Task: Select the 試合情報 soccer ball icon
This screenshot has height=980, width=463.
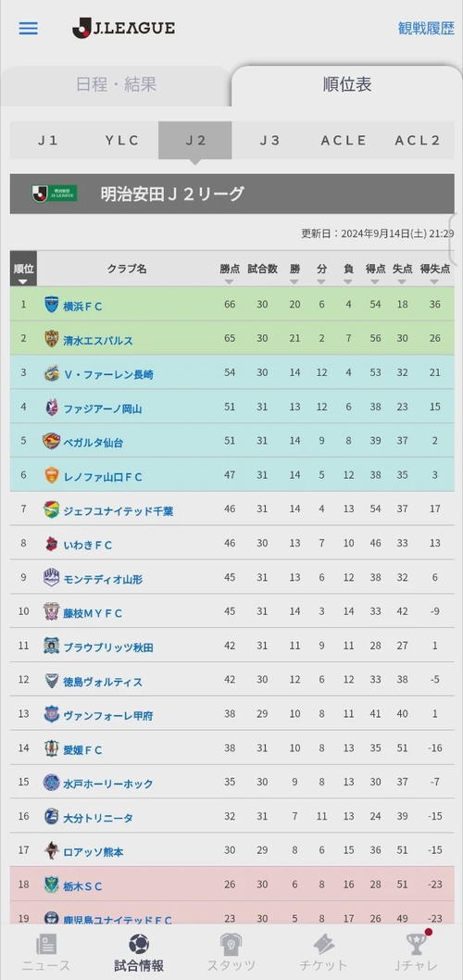Action: click(139, 945)
